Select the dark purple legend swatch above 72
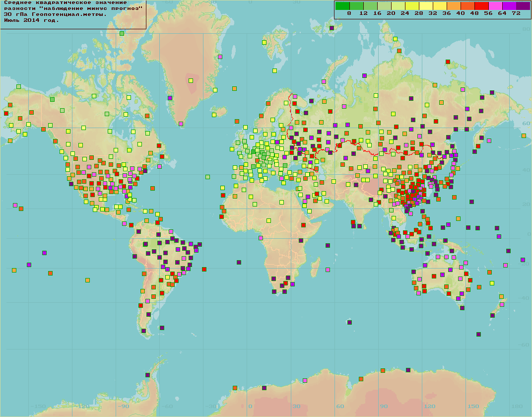Image resolution: width=532 pixels, height=417 pixels. [523, 5]
